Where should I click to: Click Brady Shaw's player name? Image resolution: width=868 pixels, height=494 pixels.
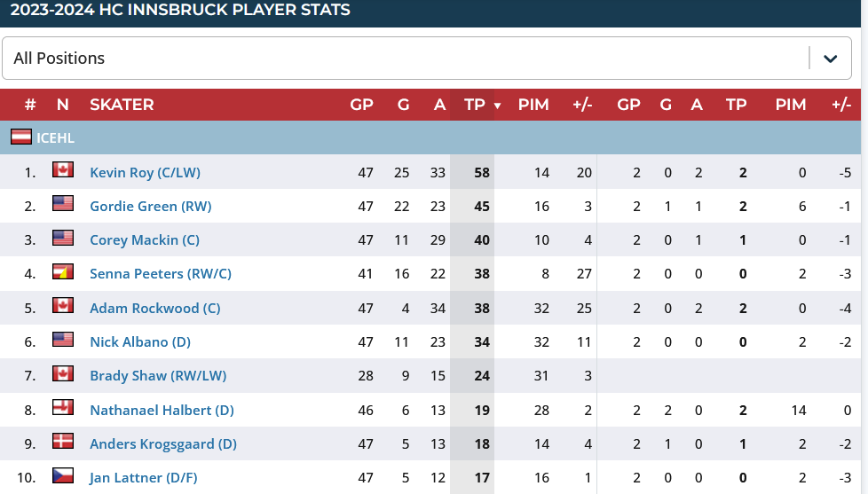(x=158, y=376)
